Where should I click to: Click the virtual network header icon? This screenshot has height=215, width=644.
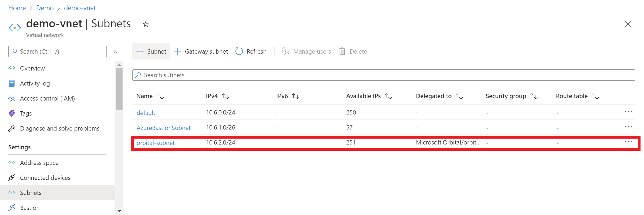[15, 28]
